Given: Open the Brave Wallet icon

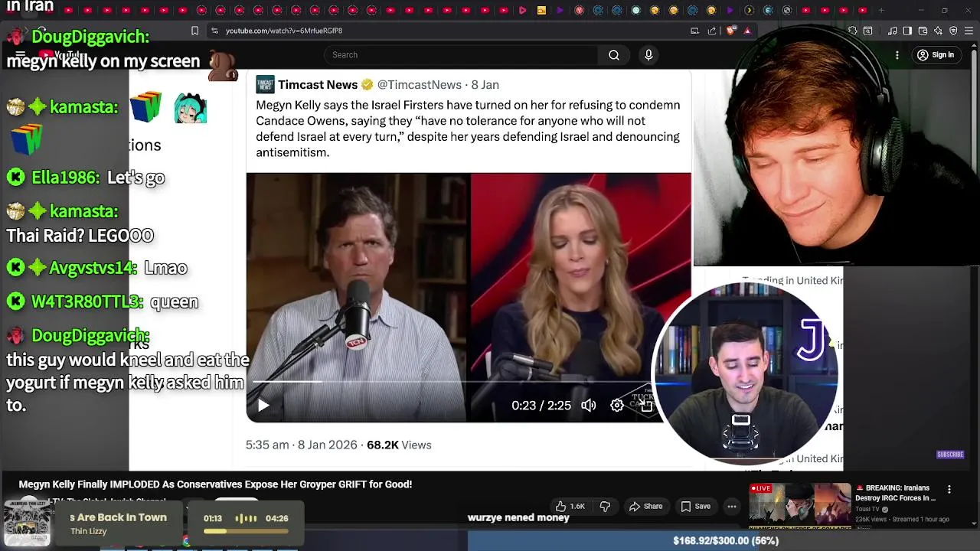Looking at the screenshot, I should 923,31.
